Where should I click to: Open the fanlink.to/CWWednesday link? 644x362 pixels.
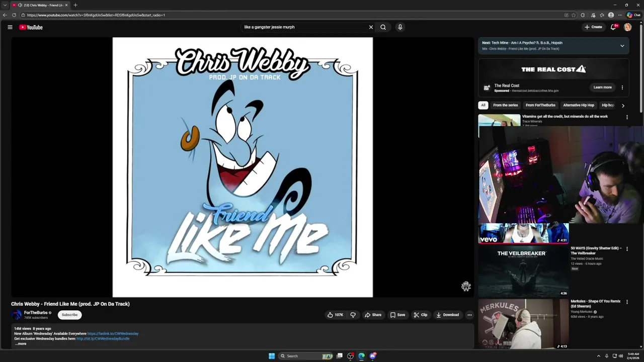pos(113,333)
